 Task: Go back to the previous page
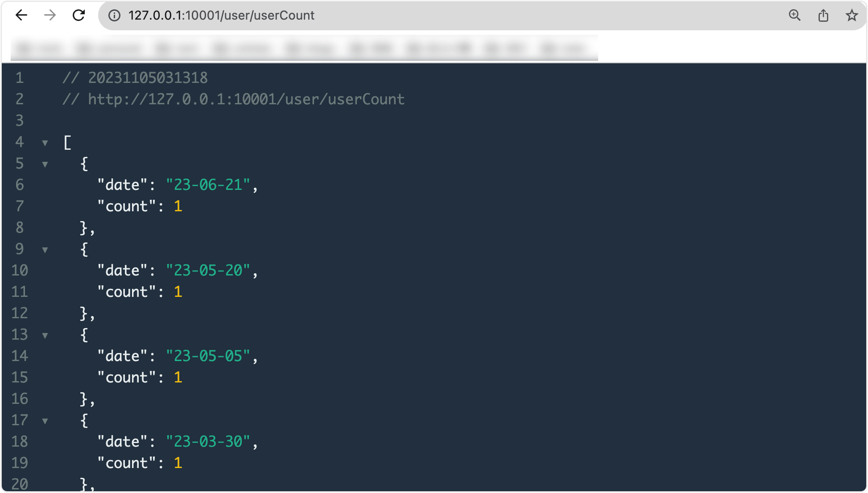coord(21,16)
